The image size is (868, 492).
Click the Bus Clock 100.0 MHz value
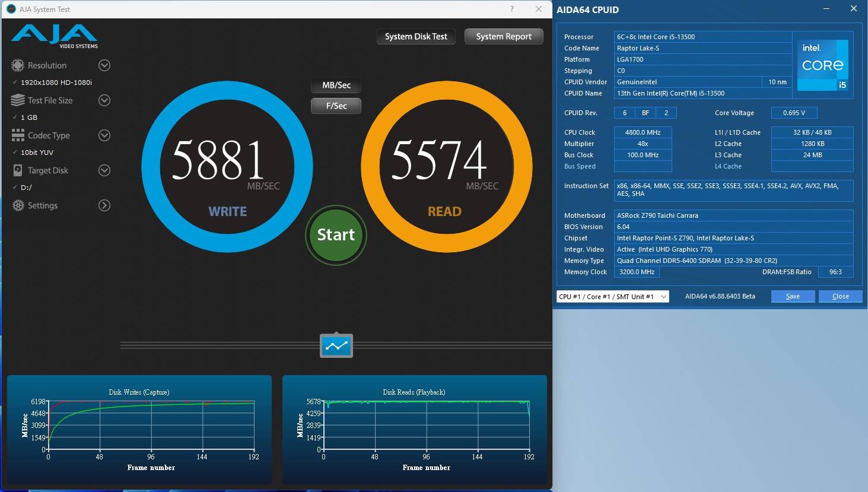point(643,155)
